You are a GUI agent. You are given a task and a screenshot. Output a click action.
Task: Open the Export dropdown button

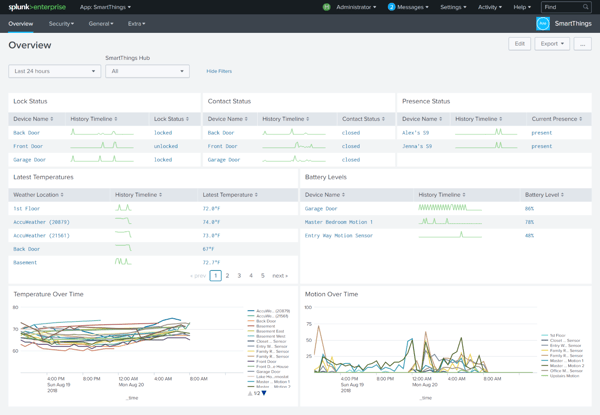point(552,44)
